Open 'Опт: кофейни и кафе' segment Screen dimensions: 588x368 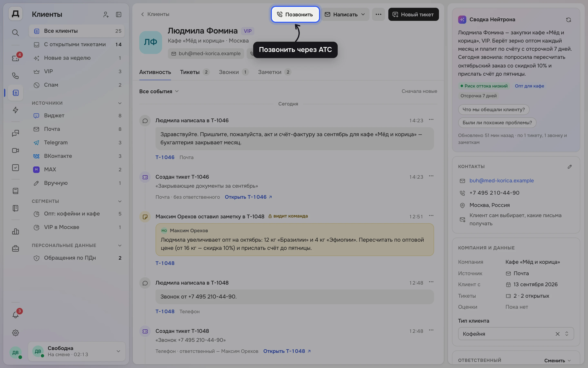tap(77, 214)
